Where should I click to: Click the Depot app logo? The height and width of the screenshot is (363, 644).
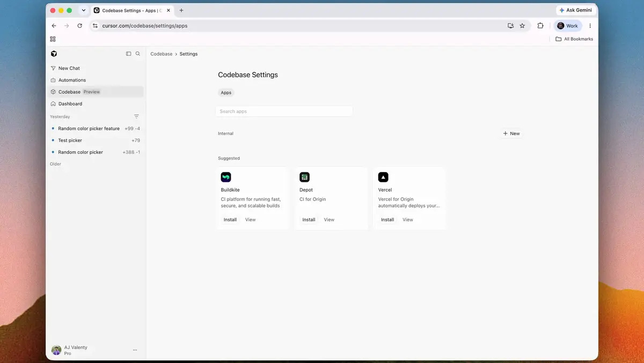pos(304,177)
